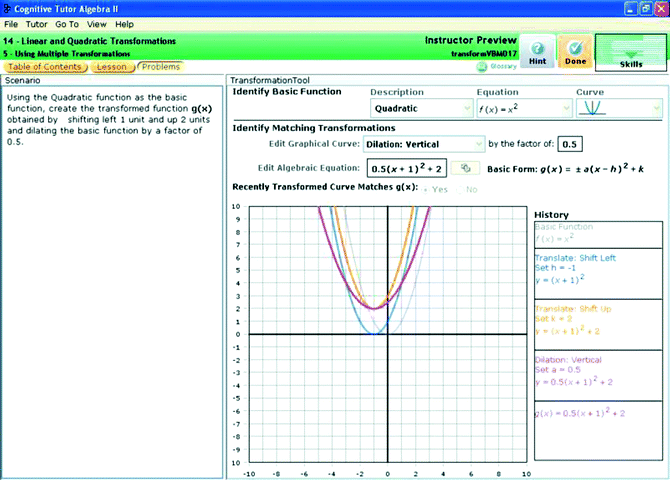The height and width of the screenshot is (480, 670).
Task: Click the parabola curve thumbnail
Action: point(592,108)
